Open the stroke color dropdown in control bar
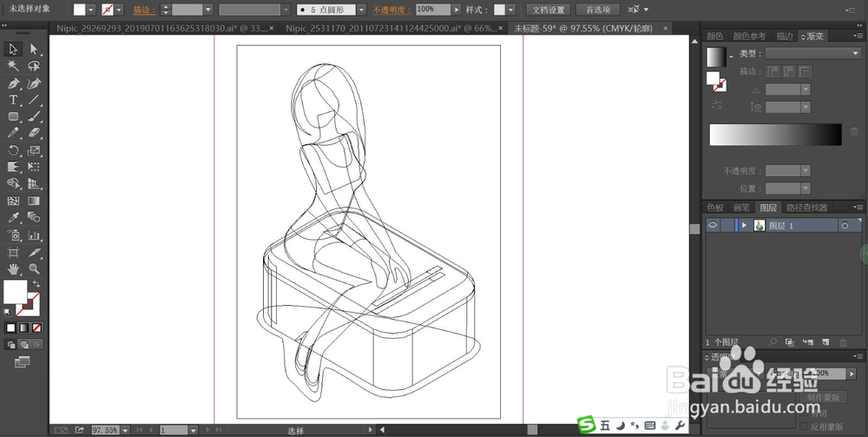Image resolution: width=868 pixels, height=437 pixels. coord(119,10)
